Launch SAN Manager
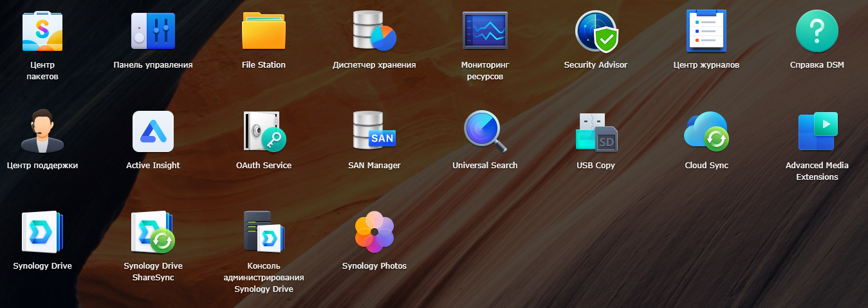Screen dimensions: 868x308 (374, 131)
